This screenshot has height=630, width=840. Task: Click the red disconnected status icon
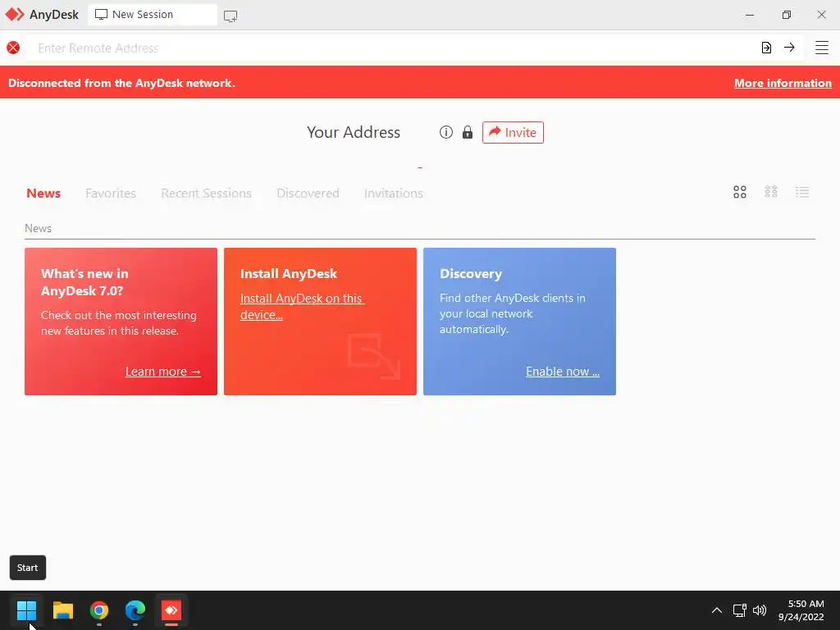tap(13, 48)
